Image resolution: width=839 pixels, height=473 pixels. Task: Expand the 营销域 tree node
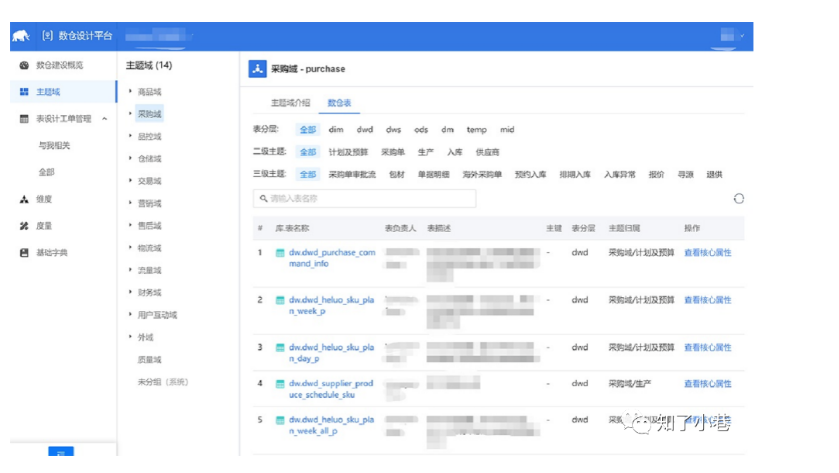(x=130, y=203)
